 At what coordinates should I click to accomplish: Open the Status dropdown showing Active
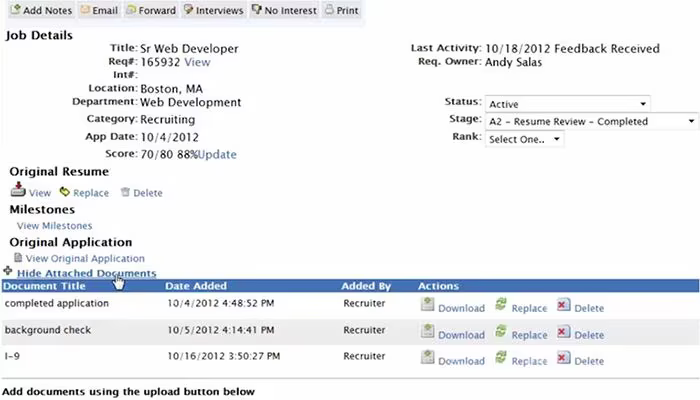pyautogui.click(x=567, y=104)
